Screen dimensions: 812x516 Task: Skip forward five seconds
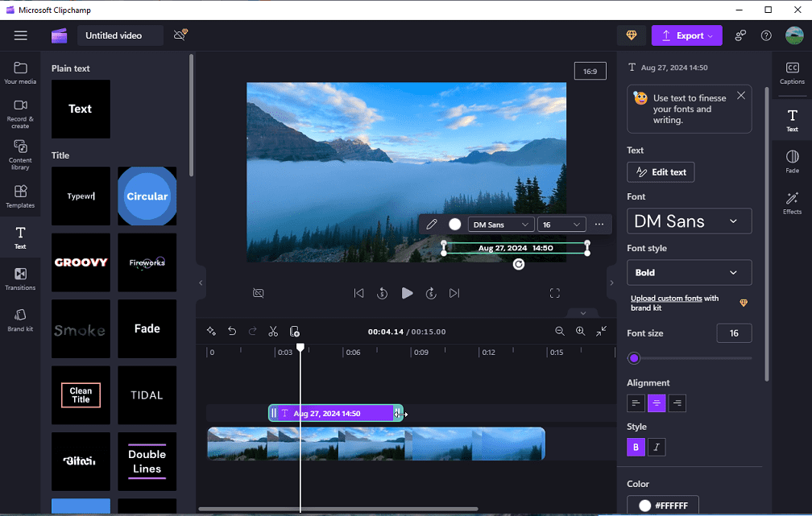tap(431, 294)
